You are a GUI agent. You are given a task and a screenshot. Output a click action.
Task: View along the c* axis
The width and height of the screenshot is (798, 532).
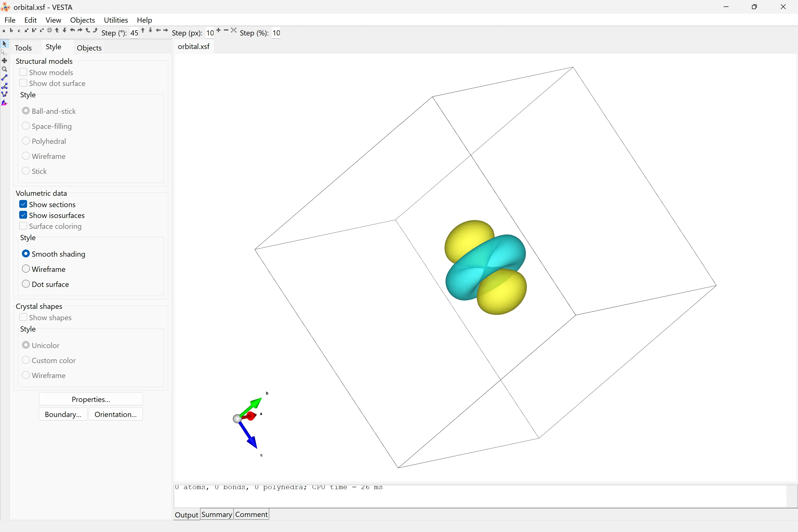click(x=42, y=31)
